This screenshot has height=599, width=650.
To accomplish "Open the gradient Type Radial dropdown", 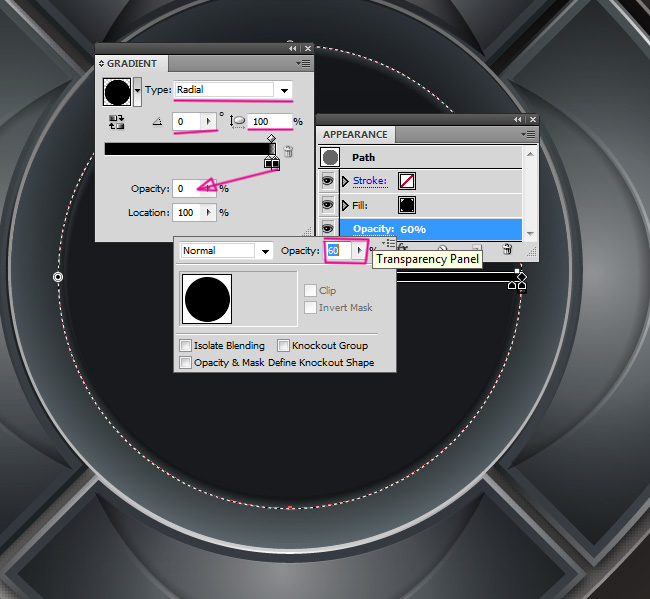I will (284, 90).
